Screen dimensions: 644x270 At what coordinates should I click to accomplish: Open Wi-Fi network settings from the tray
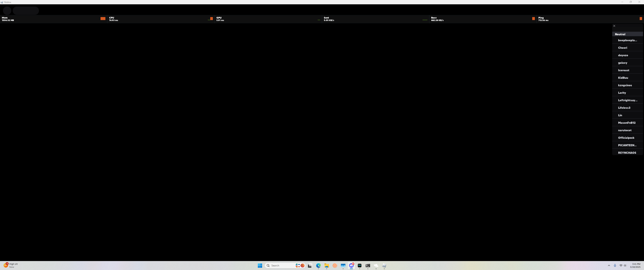coord(621,265)
